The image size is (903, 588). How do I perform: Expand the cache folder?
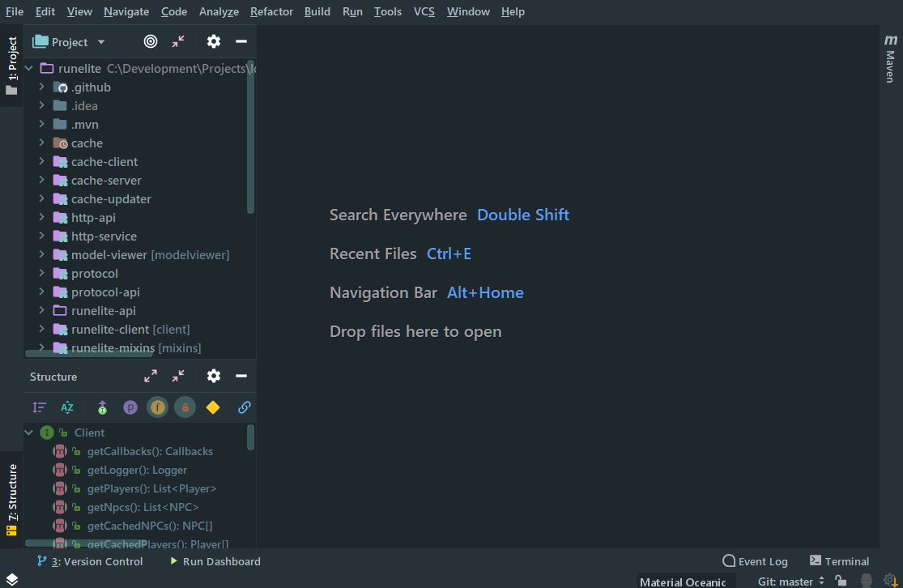[x=42, y=143]
